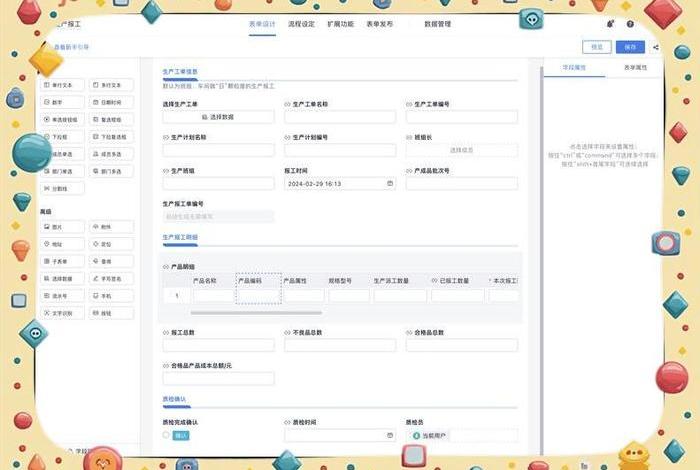
Task: Click the blue 确认 tag under 质检完成确认
Action: click(x=181, y=435)
